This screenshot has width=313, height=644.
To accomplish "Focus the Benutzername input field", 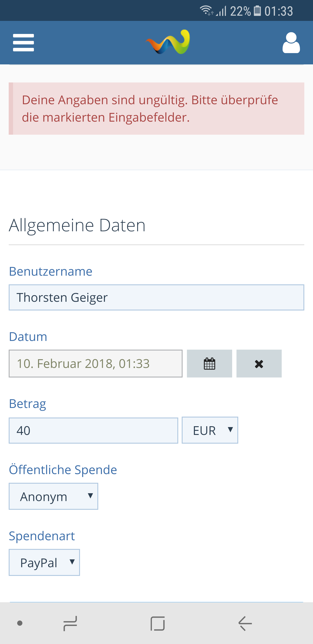I will pyautogui.click(x=156, y=297).
